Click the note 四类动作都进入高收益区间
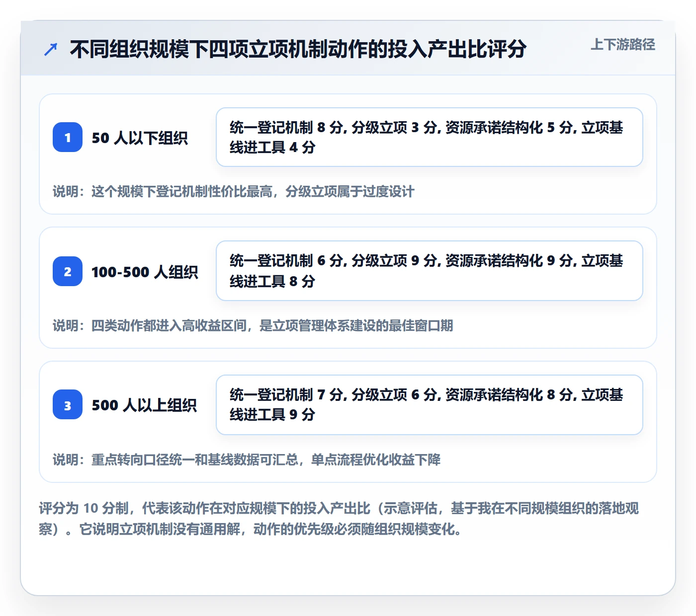The height and width of the screenshot is (616, 696). (x=253, y=325)
